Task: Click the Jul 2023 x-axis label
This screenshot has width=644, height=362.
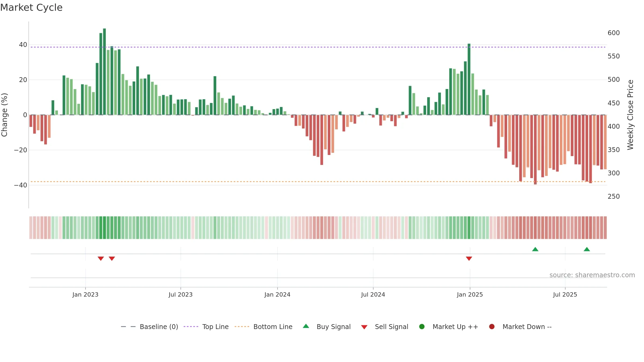Action: (181, 294)
